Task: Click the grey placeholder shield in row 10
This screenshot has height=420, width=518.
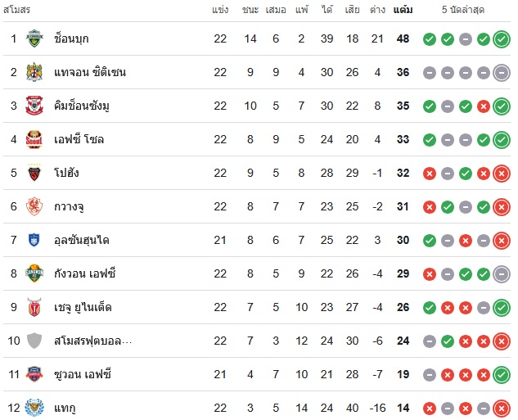Action: point(34,341)
